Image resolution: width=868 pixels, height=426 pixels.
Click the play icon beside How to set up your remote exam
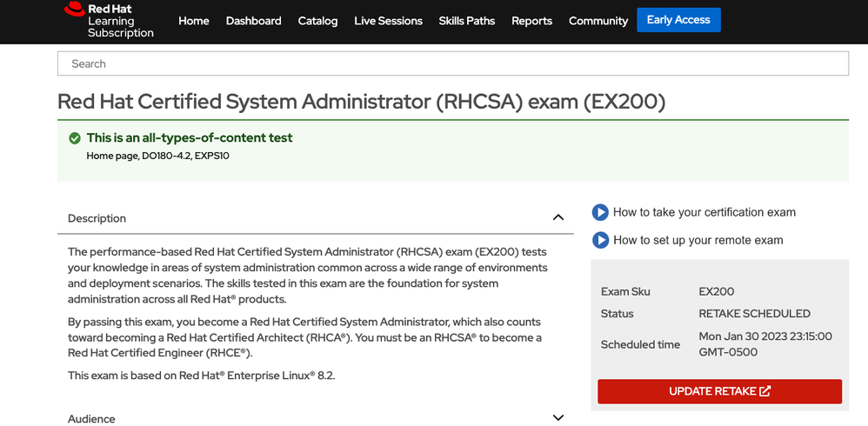(600, 240)
